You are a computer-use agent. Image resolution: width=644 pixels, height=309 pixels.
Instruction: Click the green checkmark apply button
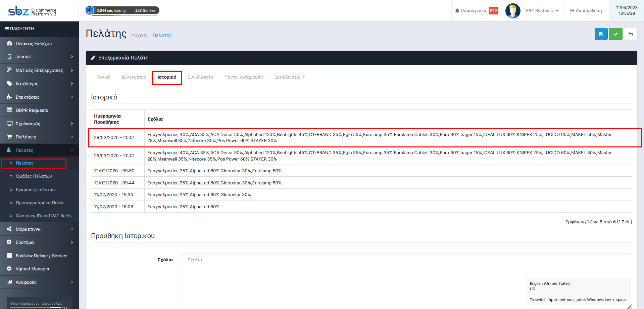(x=615, y=34)
